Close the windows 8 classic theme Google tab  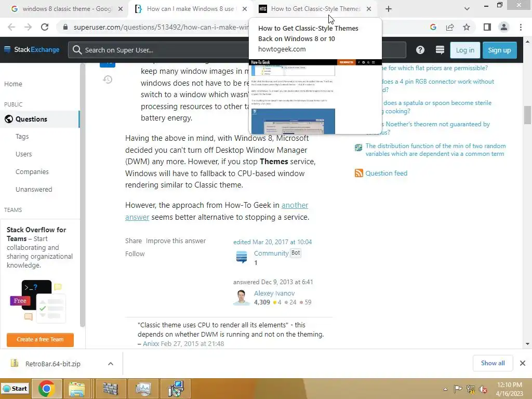coord(121,9)
